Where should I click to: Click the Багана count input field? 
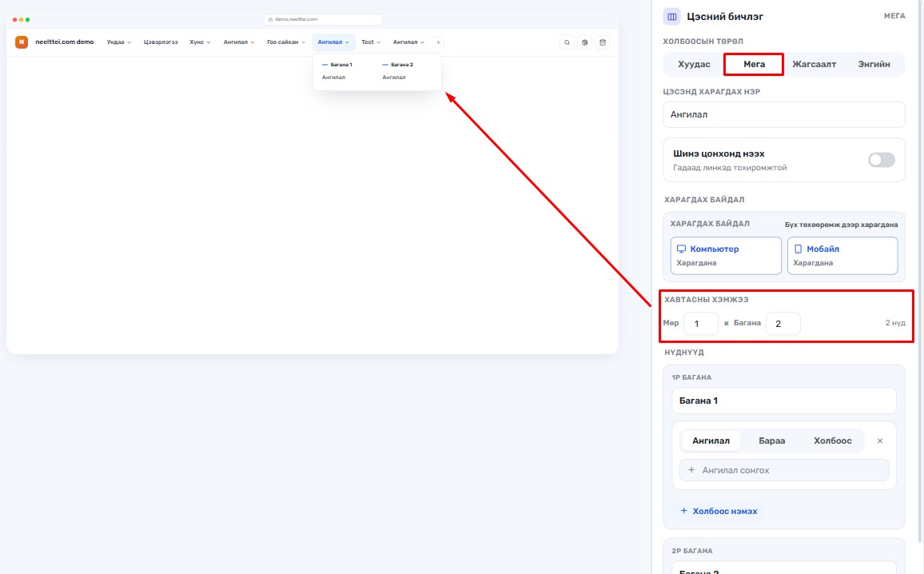click(x=783, y=324)
